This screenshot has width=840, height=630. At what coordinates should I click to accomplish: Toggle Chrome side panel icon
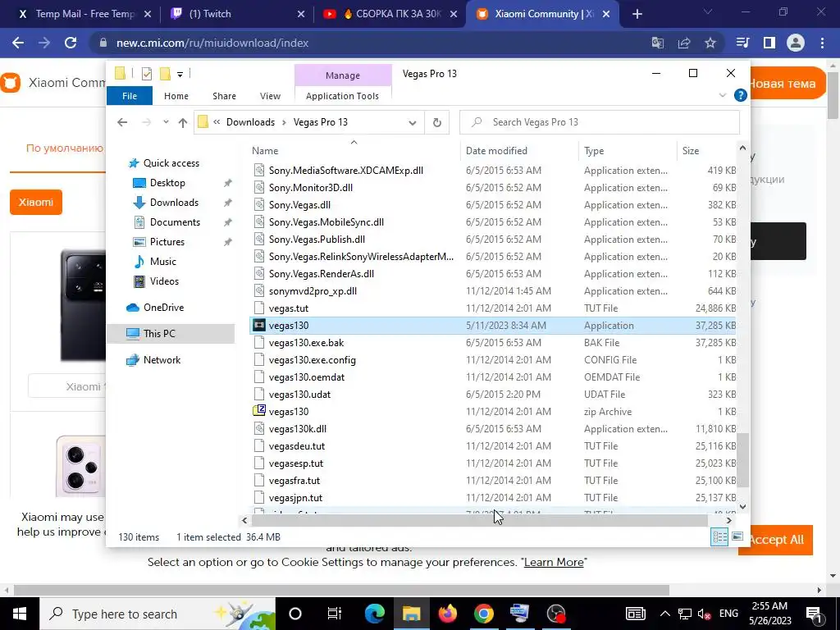769,43
